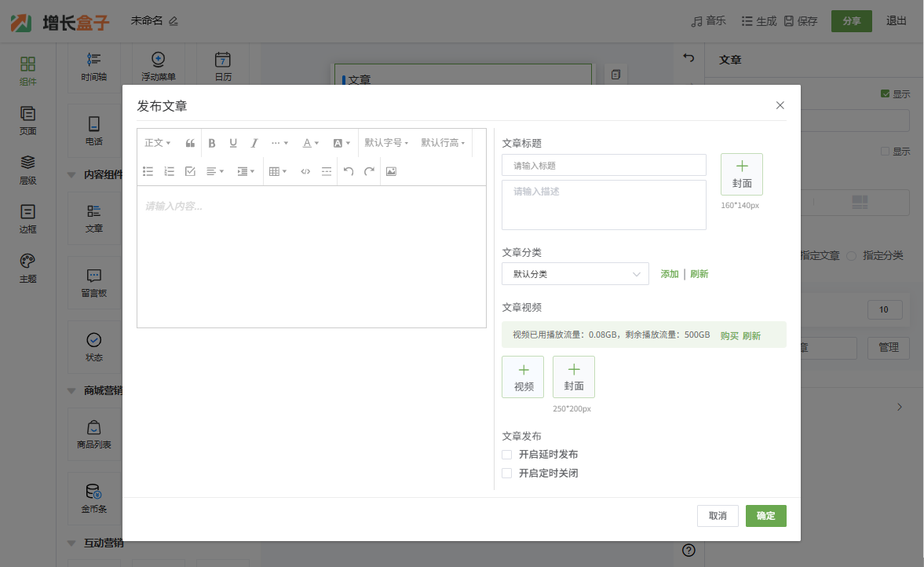Image resolution: width=924 pixels, height=567 pixels.
Task: Apply underline formatting in the editor toolbar
Action: (233, 143)
